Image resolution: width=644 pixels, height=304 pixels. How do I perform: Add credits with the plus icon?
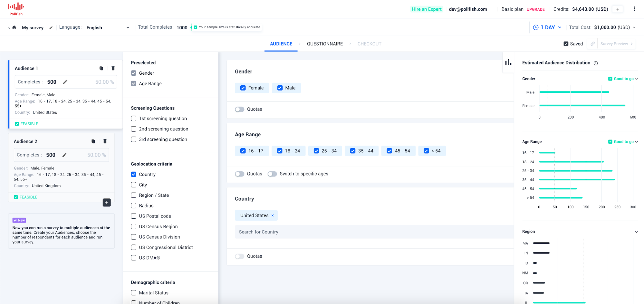(618, 9)
